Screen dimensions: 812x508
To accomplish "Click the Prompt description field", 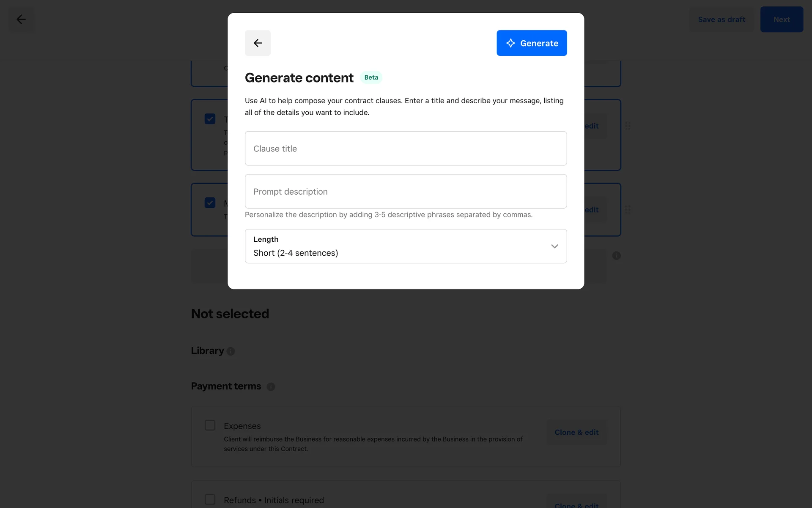I will tap(406, 191).
